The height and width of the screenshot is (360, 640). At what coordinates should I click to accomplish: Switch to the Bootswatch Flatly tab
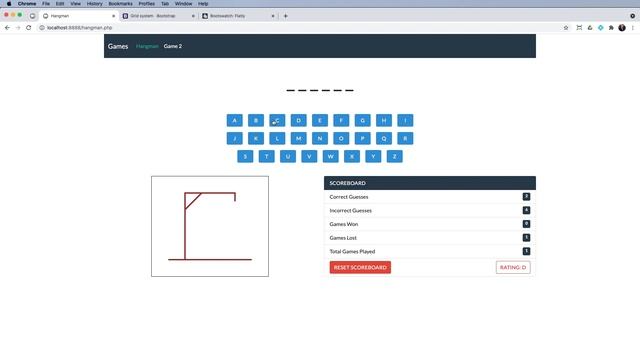(x=238, y=16)
